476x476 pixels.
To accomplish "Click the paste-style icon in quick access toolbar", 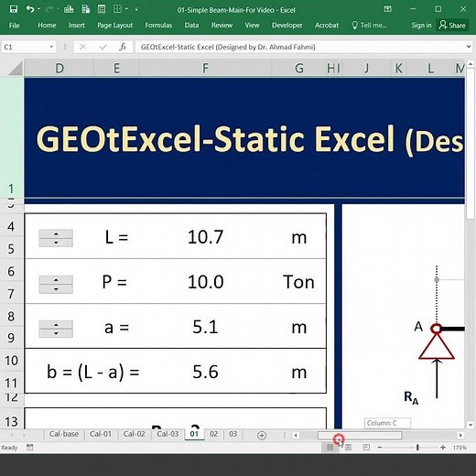I will click(x=85, y=9).
